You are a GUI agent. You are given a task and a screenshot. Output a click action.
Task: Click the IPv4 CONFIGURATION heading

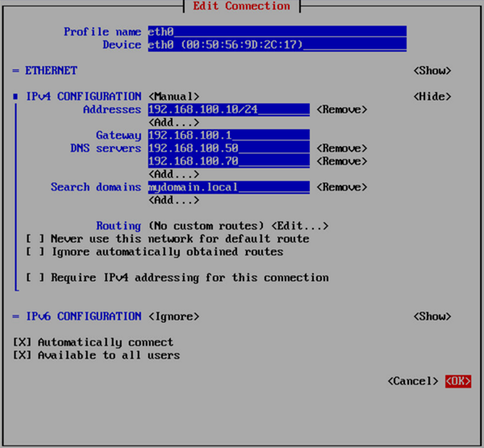84,96
